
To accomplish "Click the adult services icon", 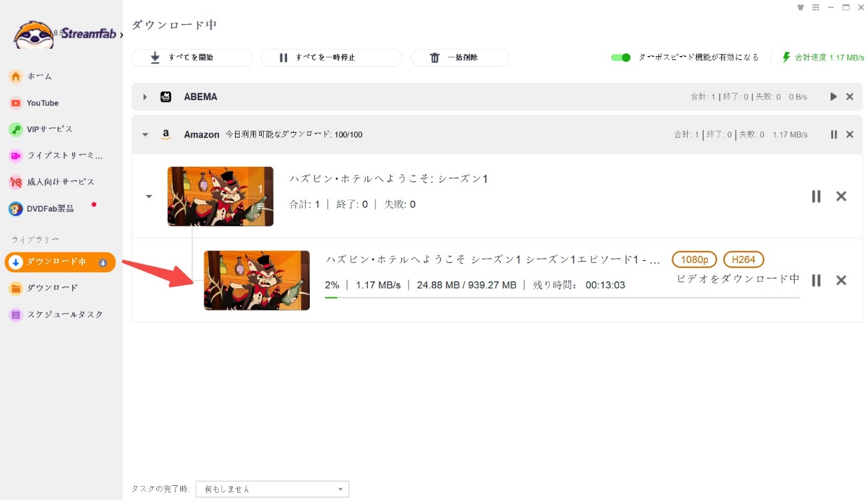I will click(x=15, y=182).
